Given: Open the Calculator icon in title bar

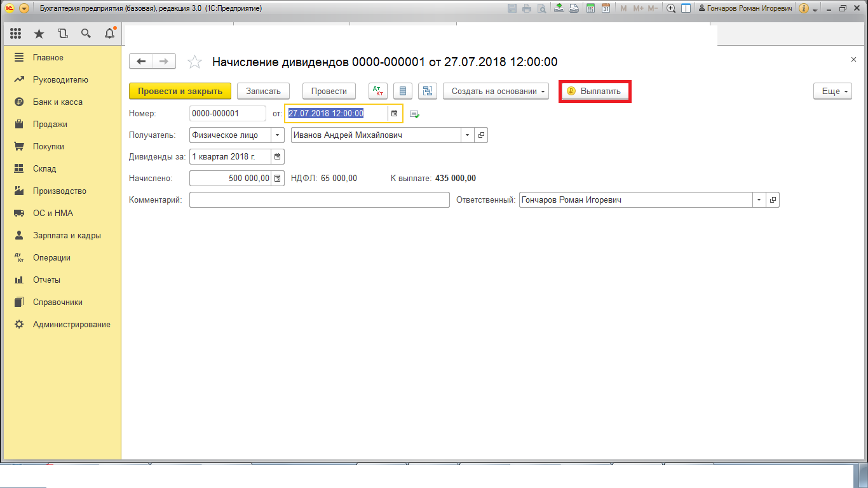Looking at the screenshot, I should 591,8.
